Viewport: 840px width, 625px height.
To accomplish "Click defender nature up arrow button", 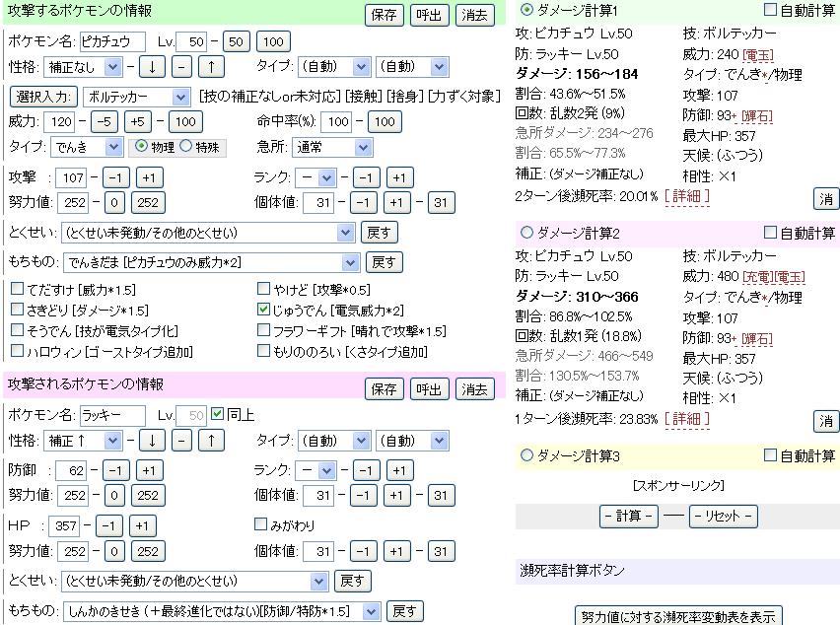I will (x=211, y=441).
